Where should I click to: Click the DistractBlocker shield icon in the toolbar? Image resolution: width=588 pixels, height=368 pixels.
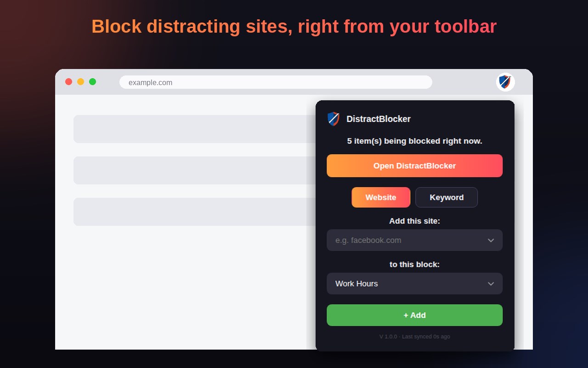505,82
